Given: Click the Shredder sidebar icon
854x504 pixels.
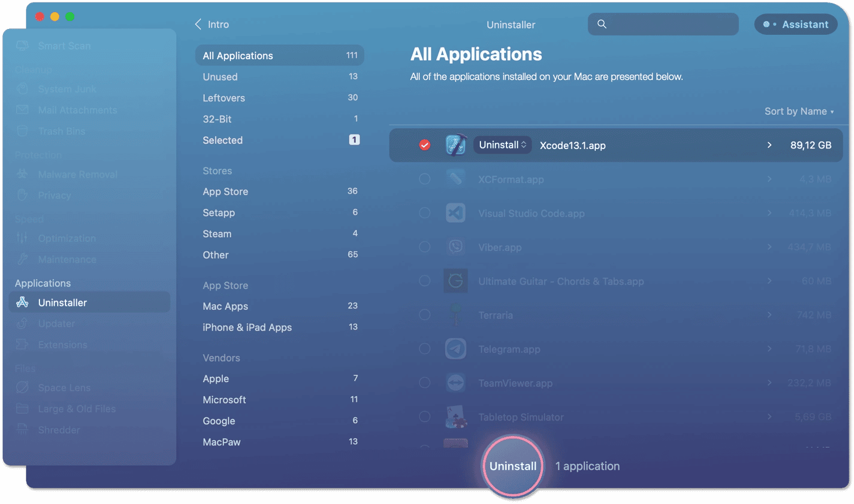Looking at the screenshot, I should click(23, 430).
